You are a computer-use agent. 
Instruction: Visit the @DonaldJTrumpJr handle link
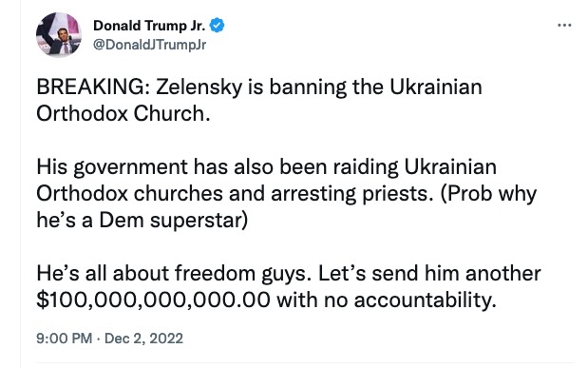(x=150, y=45)
